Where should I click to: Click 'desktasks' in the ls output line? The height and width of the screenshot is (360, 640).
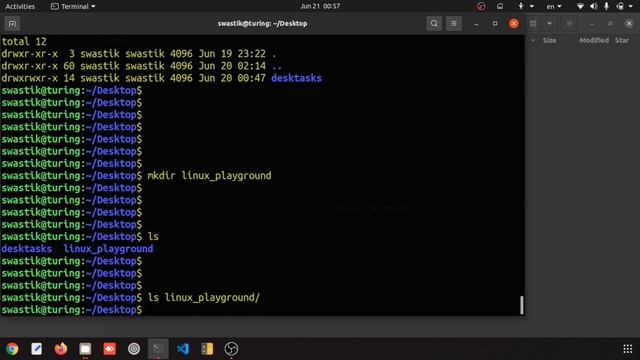27,249
